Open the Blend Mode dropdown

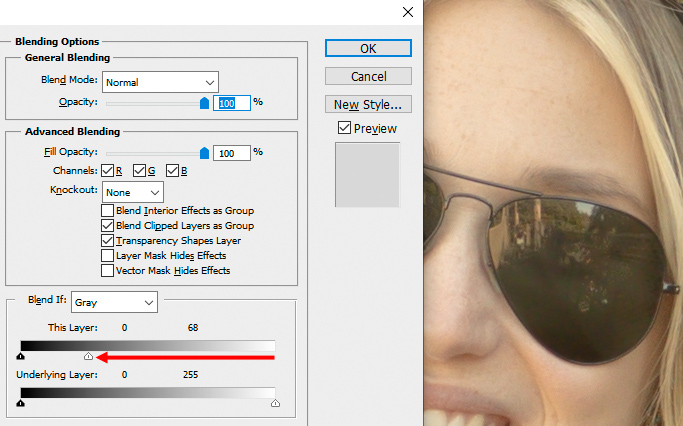coord(160,82)
